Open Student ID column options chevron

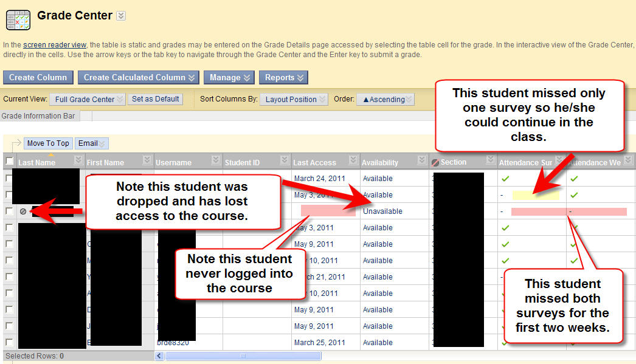coord(285,160)
